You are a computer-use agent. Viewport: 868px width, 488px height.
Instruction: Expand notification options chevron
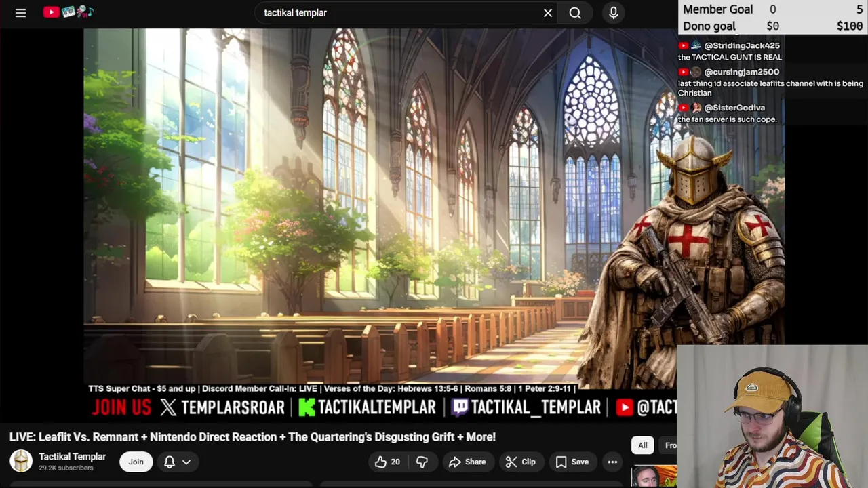coord(186,462)
